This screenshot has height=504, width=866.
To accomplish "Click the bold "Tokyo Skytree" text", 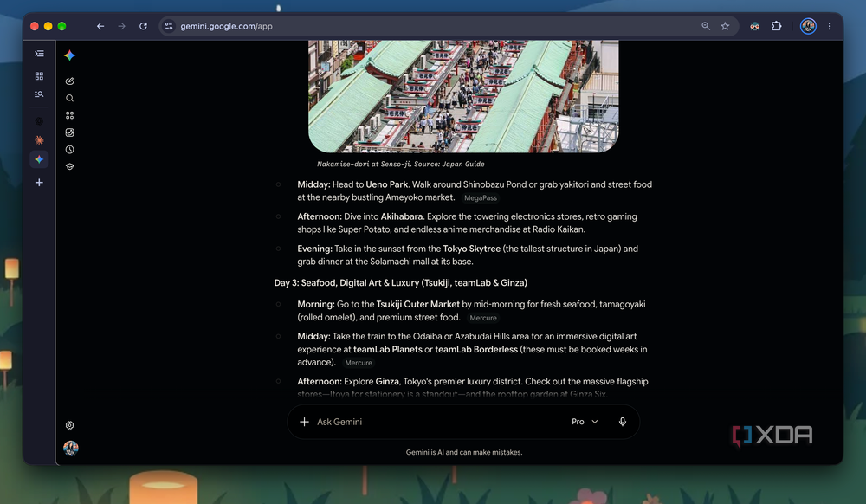I will click(x=472, y=249).
